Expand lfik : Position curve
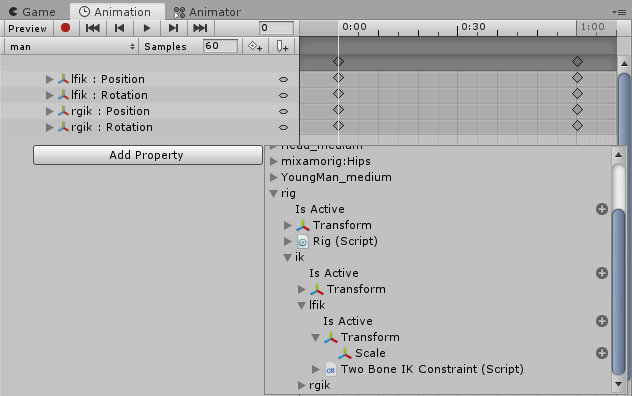 (49, 79)
